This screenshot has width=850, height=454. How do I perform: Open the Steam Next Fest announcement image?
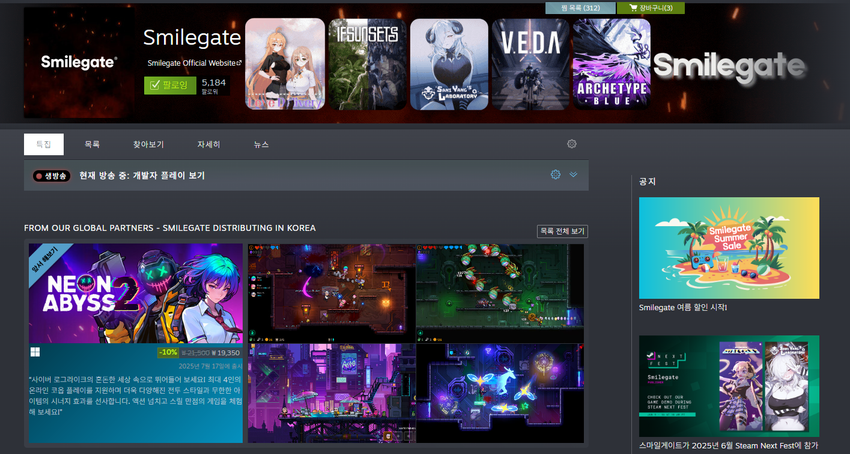(729, 386)
